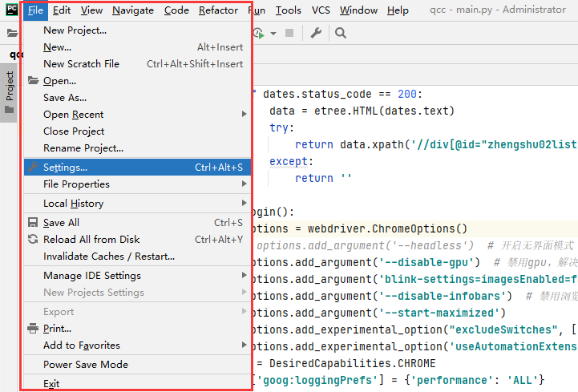This screenshot has height=392, width=578.
Task: Toggle Power Save Mode
Action: (85, 365)
